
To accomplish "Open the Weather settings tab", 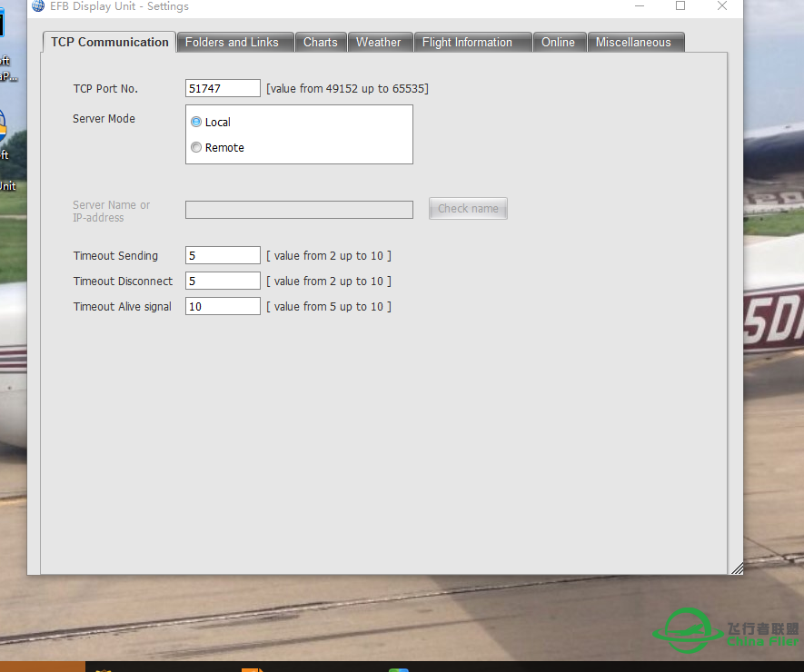I will (x=378, y=42).
